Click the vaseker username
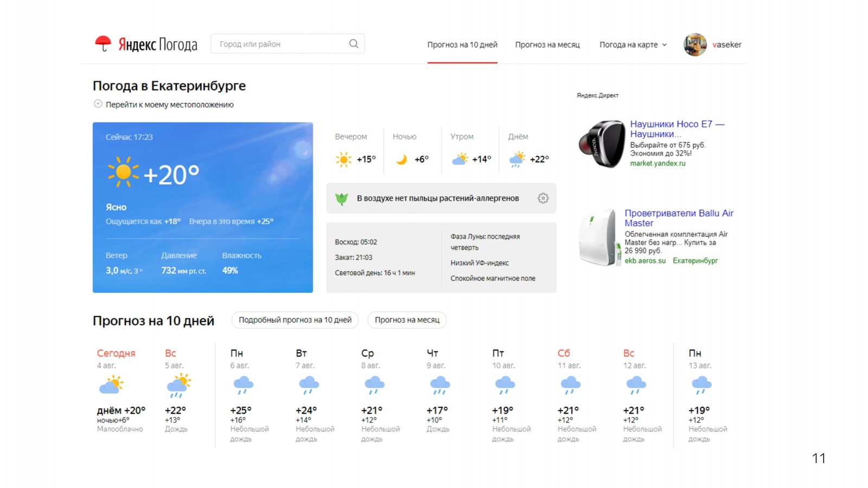868x488 pixels. click(727, 44)
